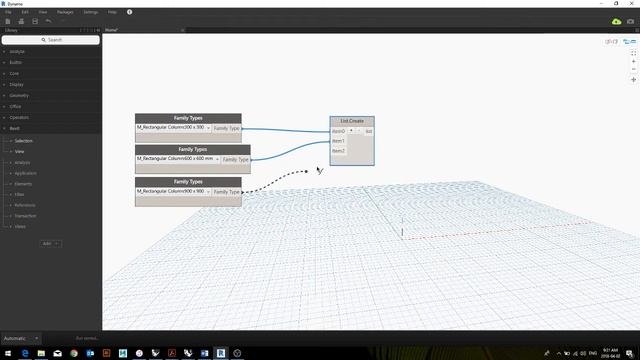The height and width of the screenshot is (360, 640).
Task: Open the View subcategory under Revit
Action: pyautogui.click(x=19, y=151)
